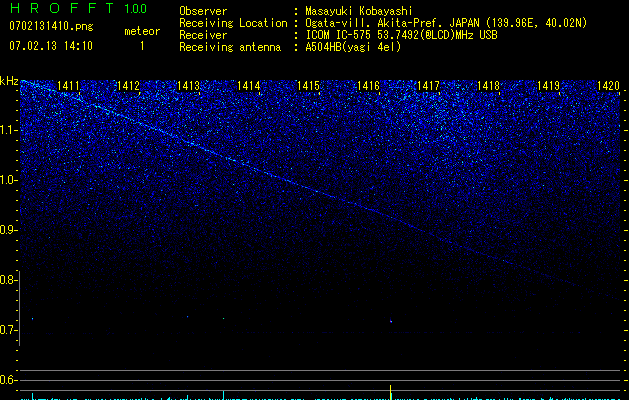Screen dimensions: 629x400
Task: Click the 1415 time marker
Action: tap(308, 86)
